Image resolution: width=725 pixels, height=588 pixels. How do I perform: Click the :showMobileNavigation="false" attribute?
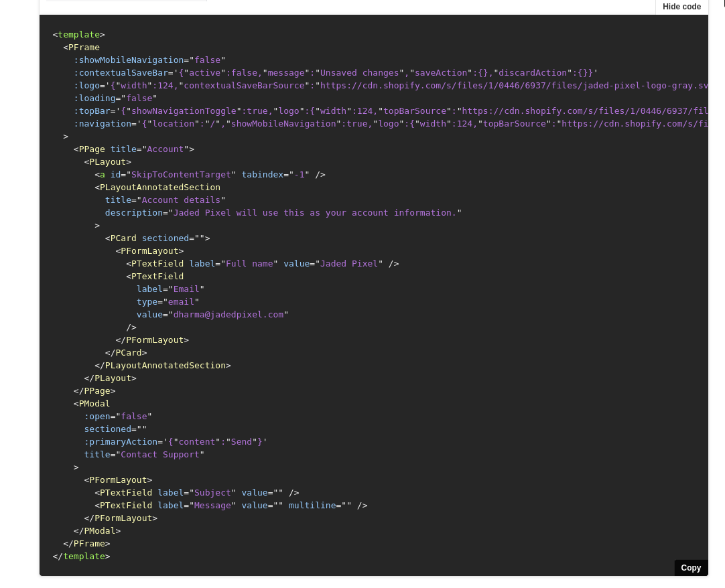[x=149, y=60]
